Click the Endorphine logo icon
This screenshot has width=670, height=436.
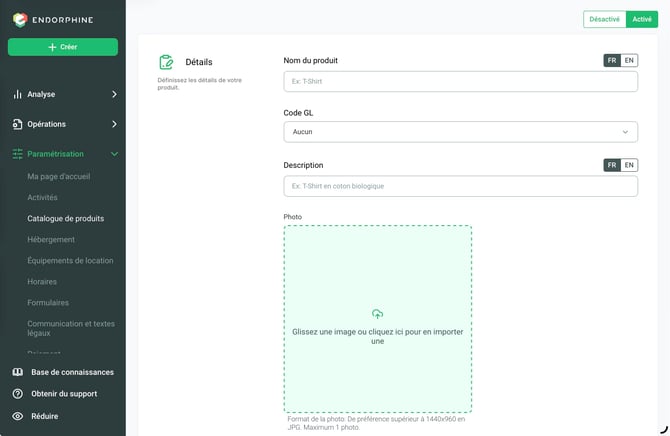point(20,20)
